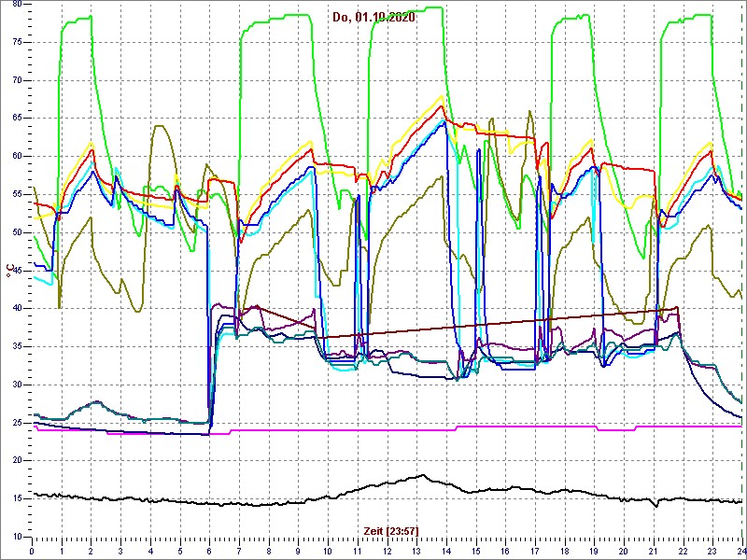Click hour 18 on the time axis

click(x=565, y=551)
